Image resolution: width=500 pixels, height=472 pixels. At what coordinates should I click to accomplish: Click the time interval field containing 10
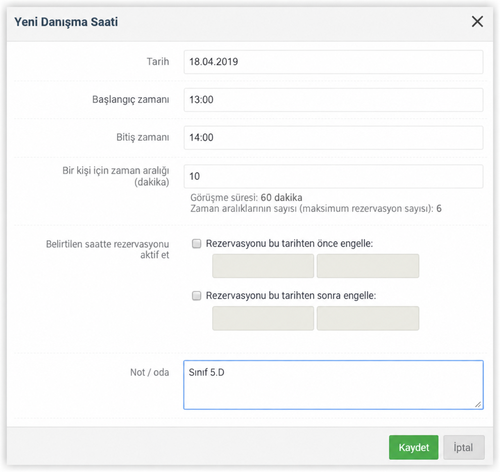333,176
